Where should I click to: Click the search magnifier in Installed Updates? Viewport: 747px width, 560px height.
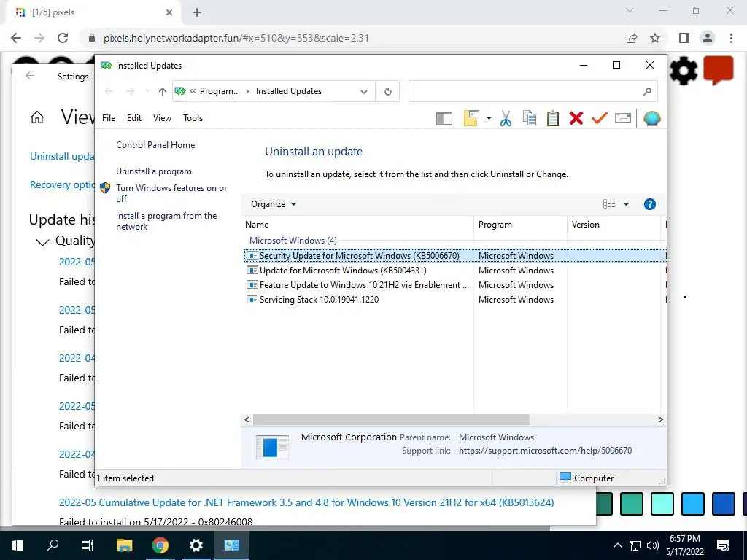tap(647, 91)
